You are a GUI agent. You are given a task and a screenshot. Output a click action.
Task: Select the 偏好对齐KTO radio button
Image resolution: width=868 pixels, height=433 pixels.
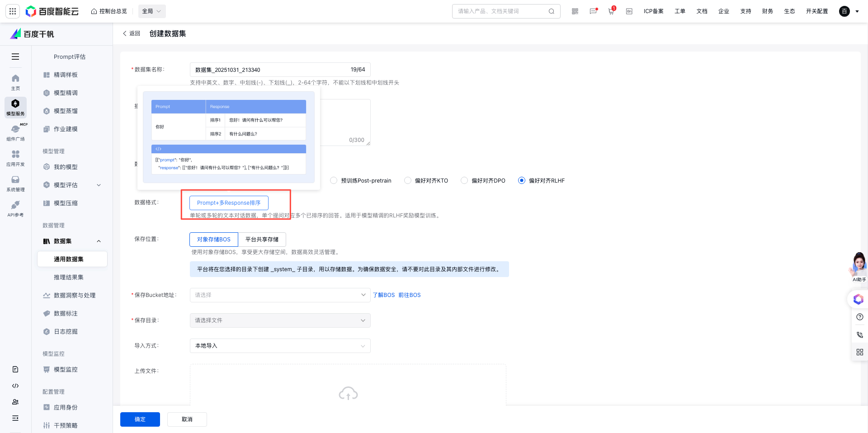[x=408, y=181]
